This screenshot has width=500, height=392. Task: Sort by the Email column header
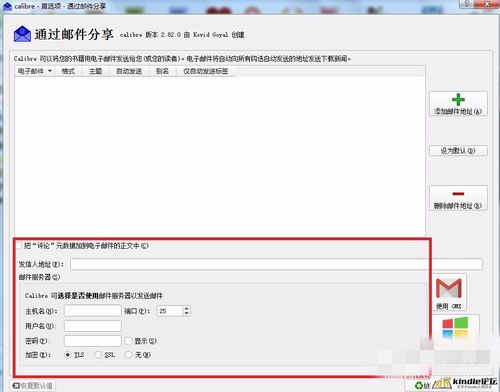pos(35,71)
